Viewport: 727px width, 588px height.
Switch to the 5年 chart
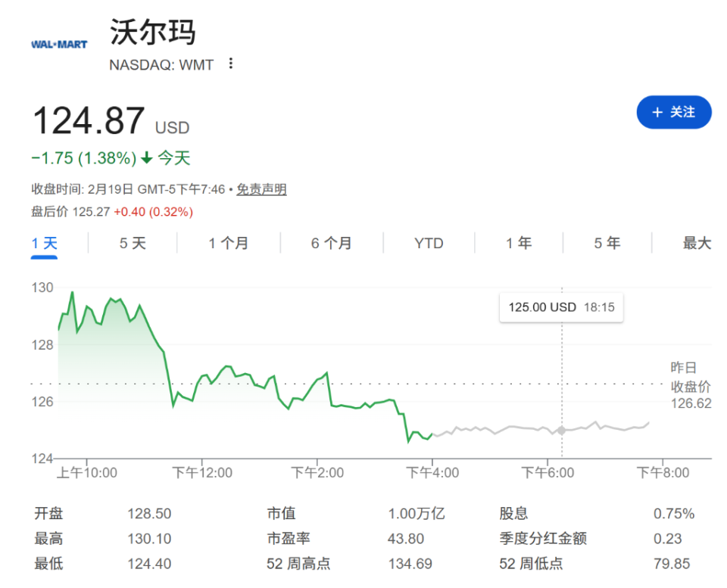coord(604,243)
